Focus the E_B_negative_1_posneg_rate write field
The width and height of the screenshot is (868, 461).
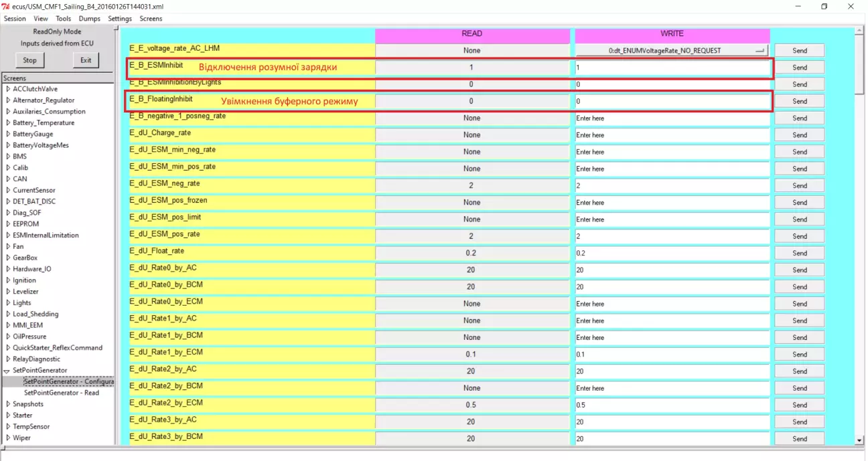click(672, 118)
